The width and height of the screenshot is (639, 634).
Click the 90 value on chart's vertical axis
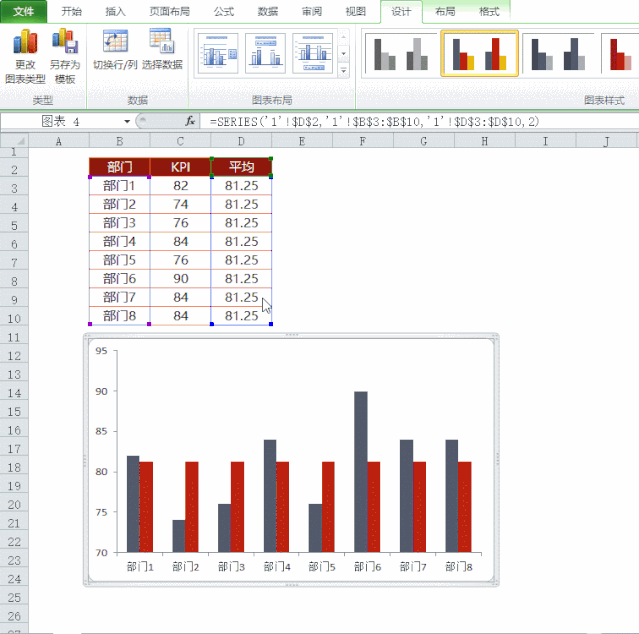(x=101, y=391)
